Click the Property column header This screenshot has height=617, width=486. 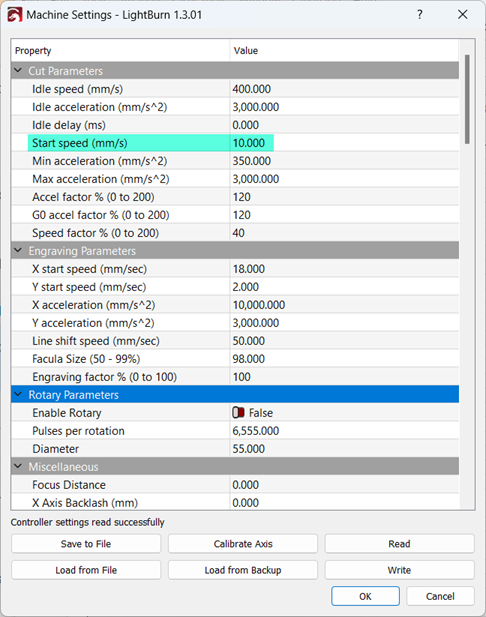click(33, 51)
